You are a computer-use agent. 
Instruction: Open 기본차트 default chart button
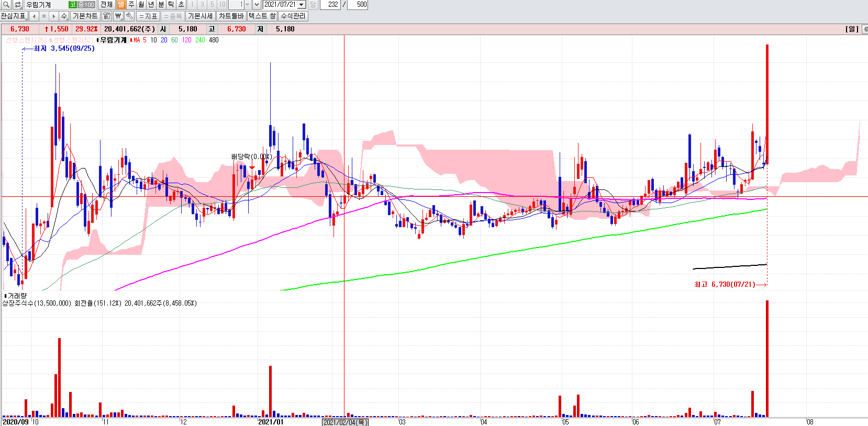[x=85, y=16]
